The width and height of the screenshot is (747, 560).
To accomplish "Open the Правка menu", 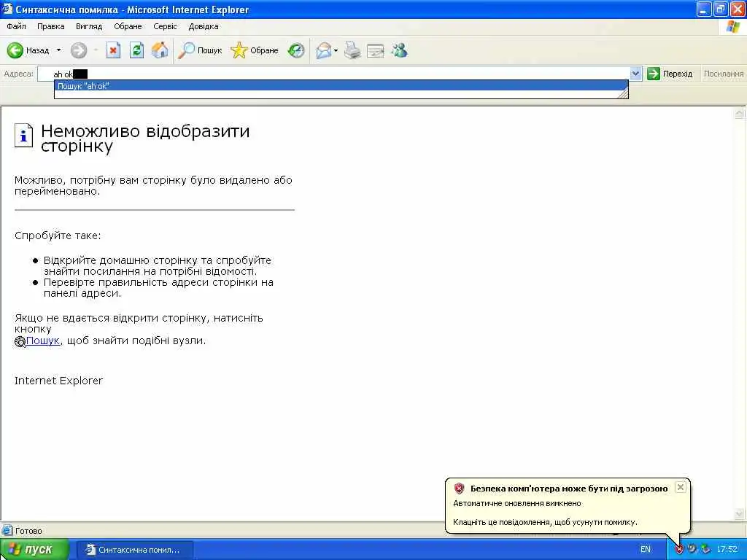I will point(50,26).
